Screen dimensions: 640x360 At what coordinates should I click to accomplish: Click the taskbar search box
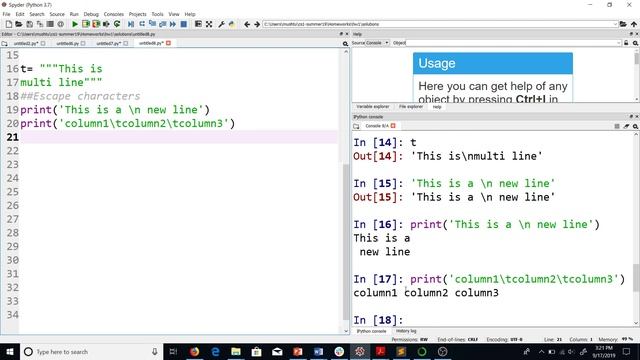(x=91, y=351)
